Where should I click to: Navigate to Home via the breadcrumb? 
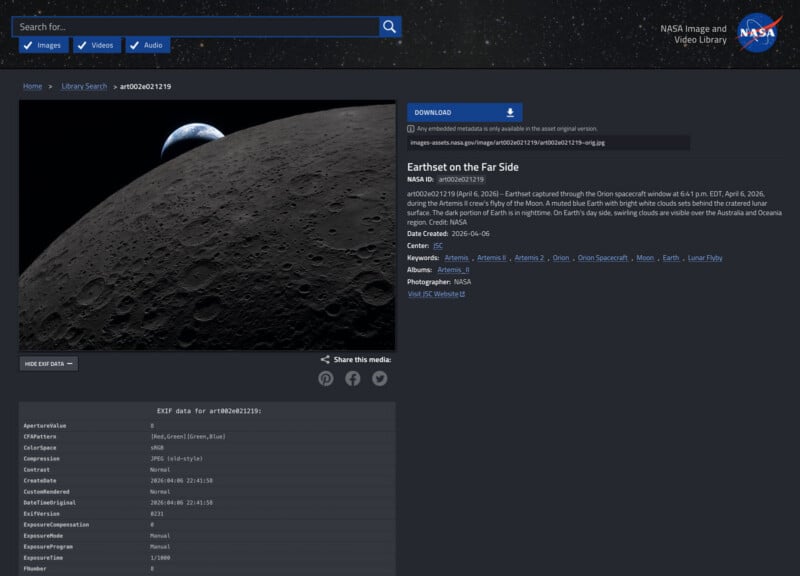(x=31, y=86)
